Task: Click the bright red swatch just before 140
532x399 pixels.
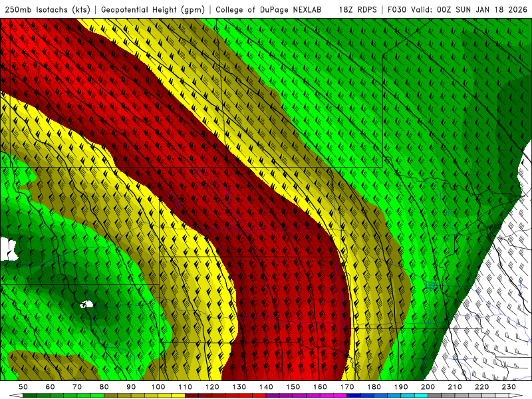Action: click(259, 396)
